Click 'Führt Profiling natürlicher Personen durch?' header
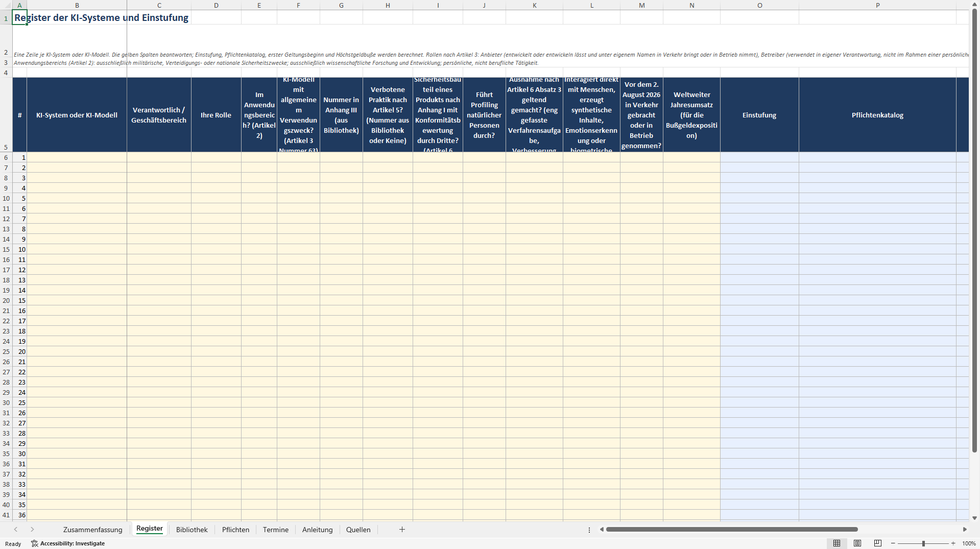 click(x=484, y=115)
